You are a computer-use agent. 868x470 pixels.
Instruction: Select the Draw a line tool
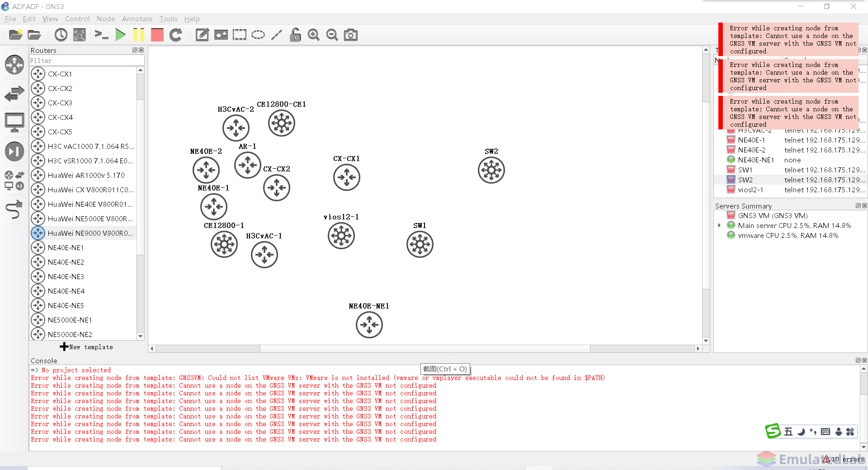click(x=277, y=35)
